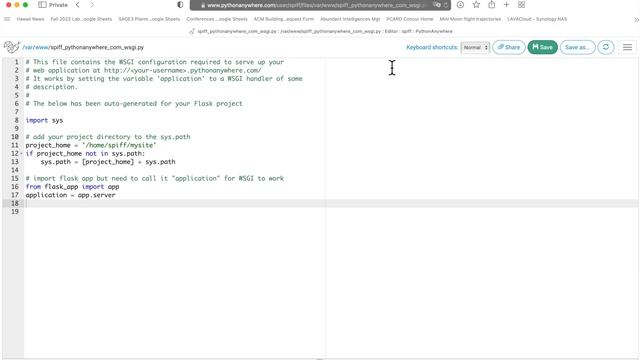Open the Keyboard shortcuts link
640x360 pixels.
tap(432, 47)
